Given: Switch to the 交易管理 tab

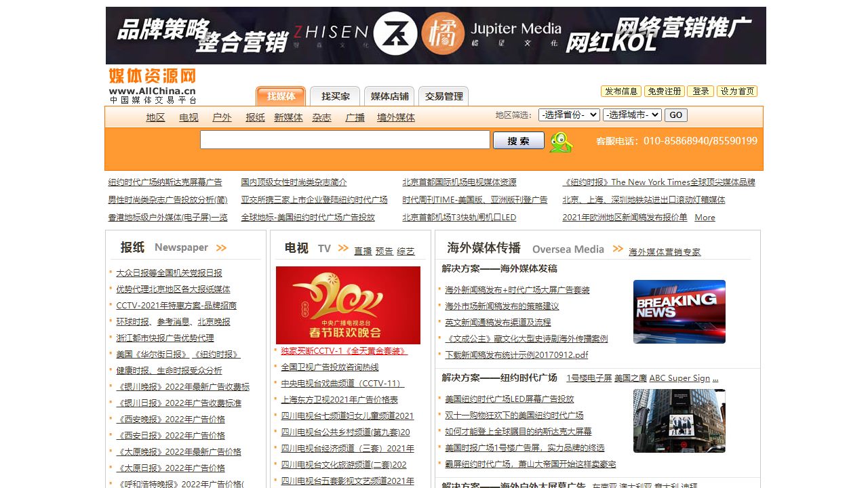Looking at the screenshot, I should tap(444, 96).
